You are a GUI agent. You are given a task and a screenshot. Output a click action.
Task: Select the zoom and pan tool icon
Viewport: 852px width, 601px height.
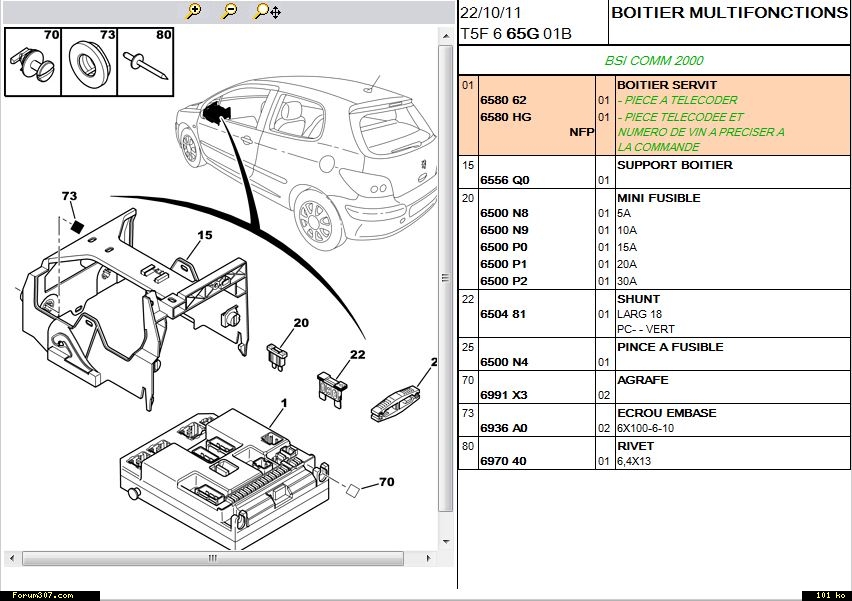[267, 11]
